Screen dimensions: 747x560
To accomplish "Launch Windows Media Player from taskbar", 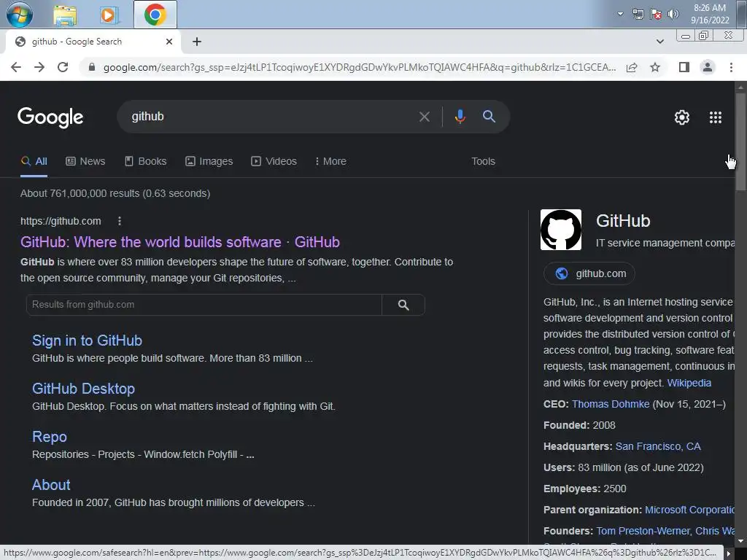I will coord(109,15).
